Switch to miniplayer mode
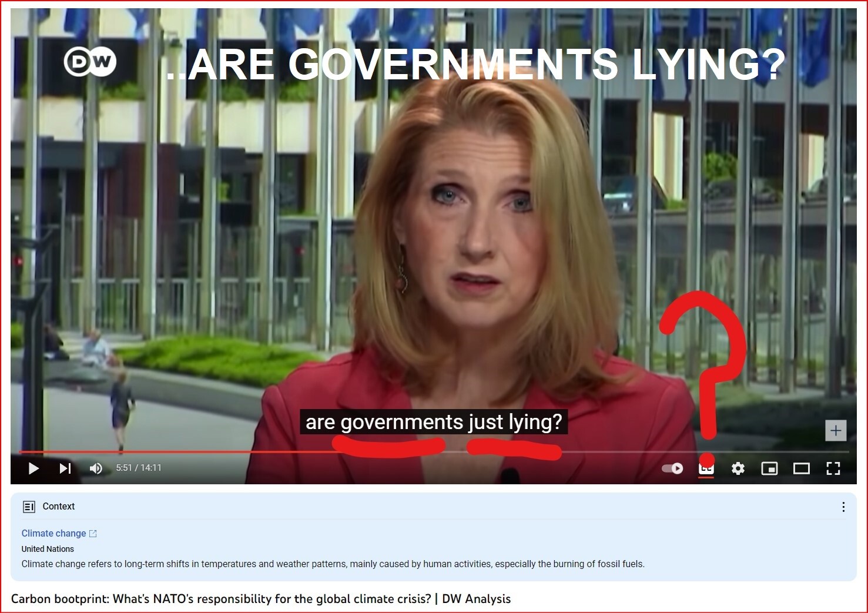The width and height of the screenshot is (868, 613). (769, 468)
